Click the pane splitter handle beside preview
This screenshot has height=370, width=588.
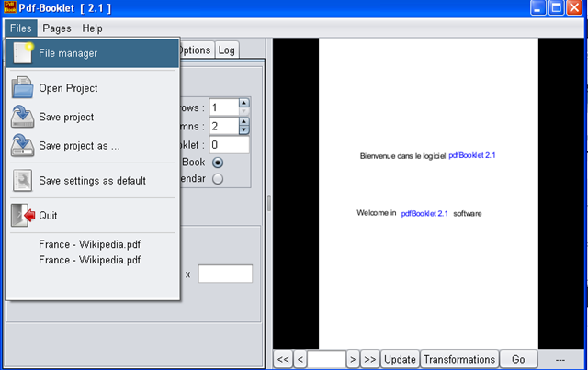point(269,203)
